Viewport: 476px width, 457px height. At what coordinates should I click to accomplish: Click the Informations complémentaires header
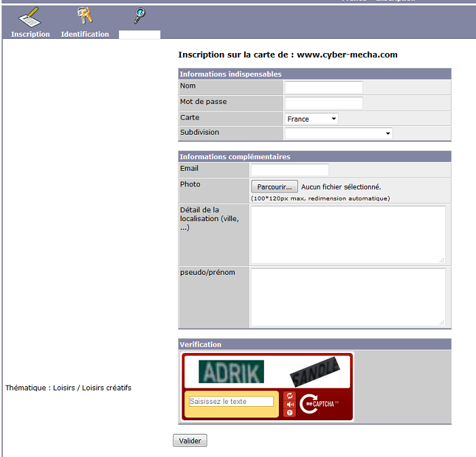coord(315,156)
